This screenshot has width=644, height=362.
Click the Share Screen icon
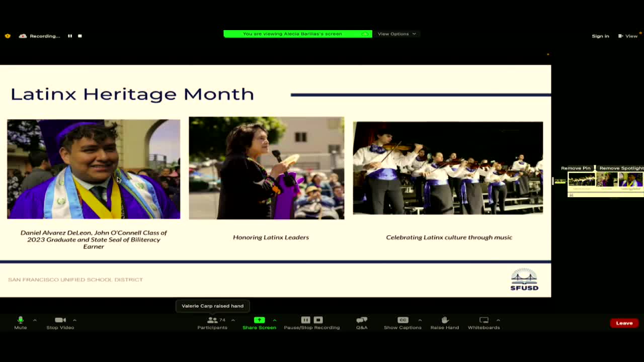(259, 320)
